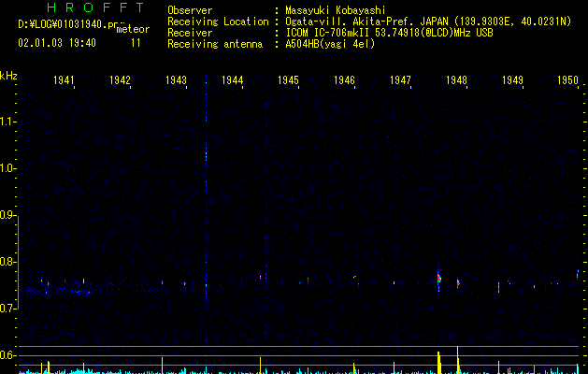This screenshot has height=374, width=588.
Task: Select observer name Masayuki Kobayashi
Action: tap(336, 10)
